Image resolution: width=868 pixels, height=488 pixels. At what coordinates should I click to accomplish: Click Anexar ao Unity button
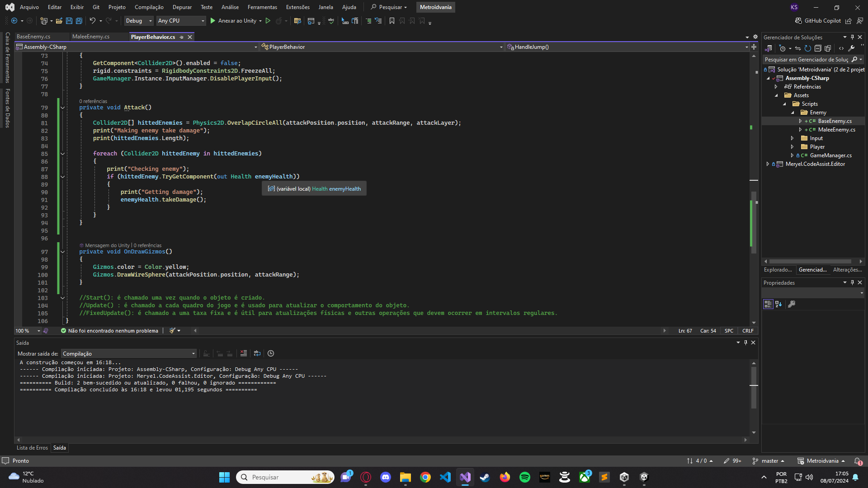pos(236,21)
